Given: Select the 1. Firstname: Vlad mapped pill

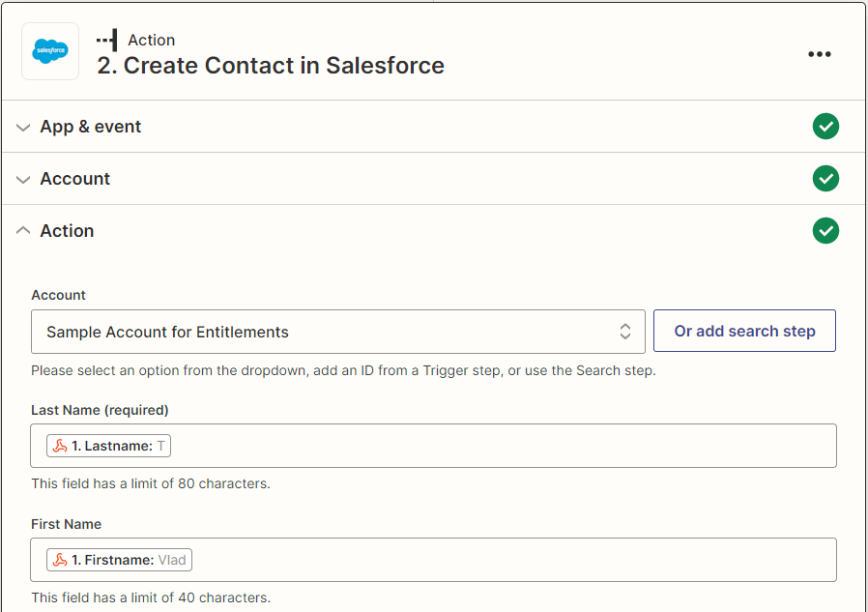Looking at the screenshot, I should [120, 560].
